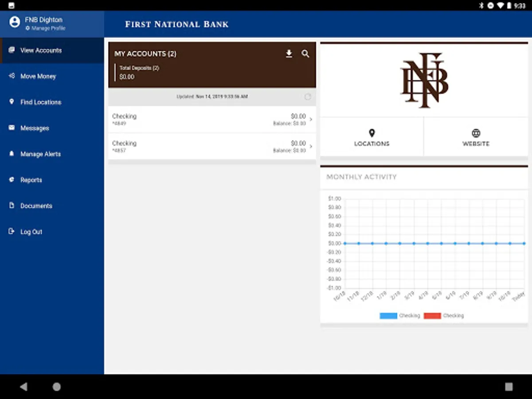Toggle the blue Checking legend swatch

point(388,316)
